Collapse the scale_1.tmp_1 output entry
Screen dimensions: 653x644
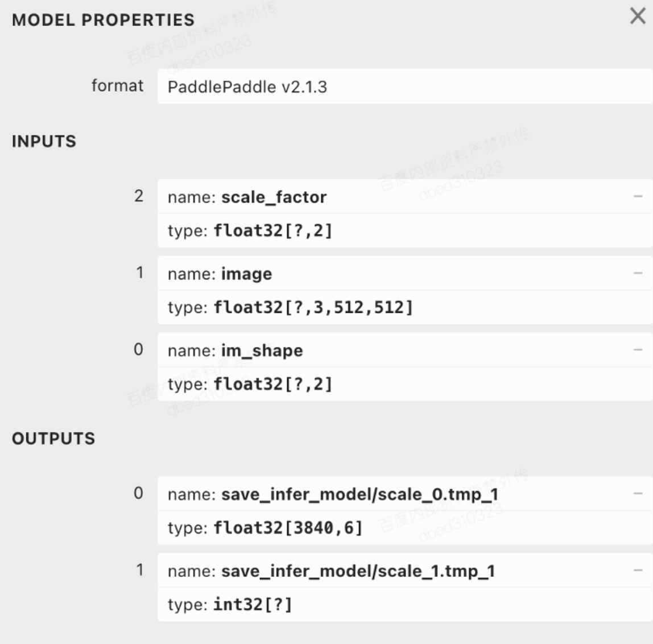click(638, 571)
